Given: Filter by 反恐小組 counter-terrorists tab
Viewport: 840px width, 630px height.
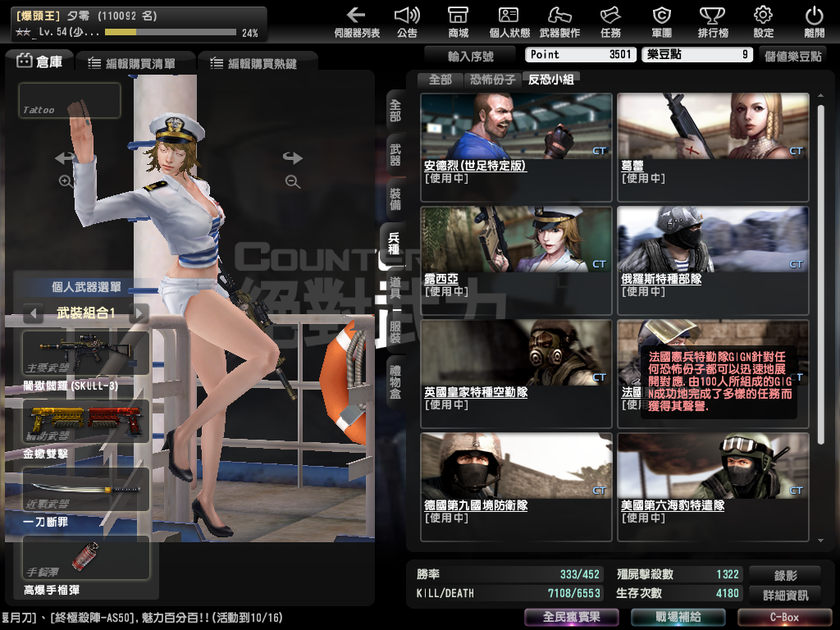Looking at the screenshot, I should (x=551, y=80).
